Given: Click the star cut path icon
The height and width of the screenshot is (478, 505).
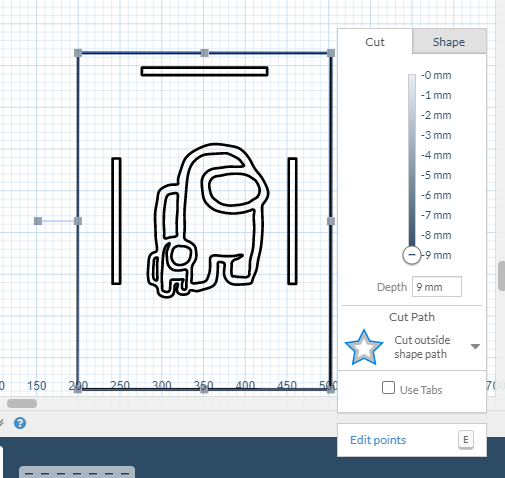Looking at the screenshot, I should [x=364, y=348].
